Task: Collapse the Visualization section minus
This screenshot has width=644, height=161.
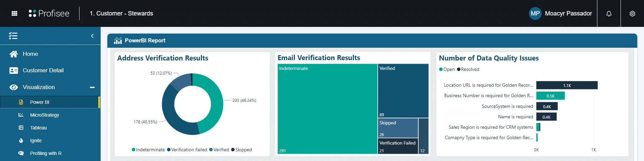Action: (92, 87)
